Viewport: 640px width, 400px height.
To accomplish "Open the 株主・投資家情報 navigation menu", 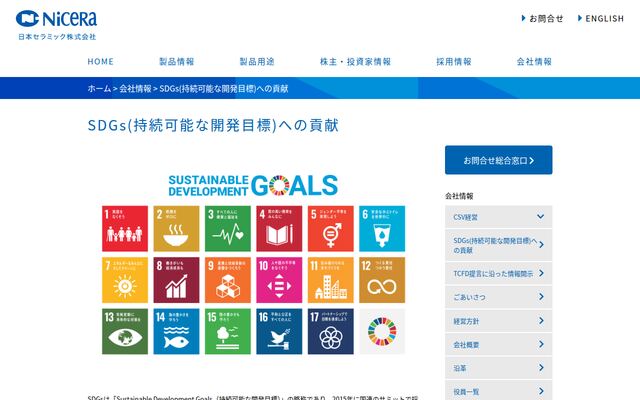I will [356, 62].
